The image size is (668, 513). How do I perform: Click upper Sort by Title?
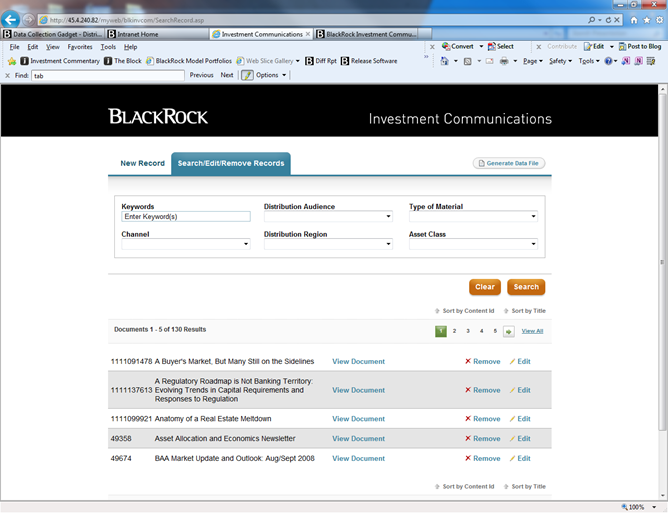524,311
